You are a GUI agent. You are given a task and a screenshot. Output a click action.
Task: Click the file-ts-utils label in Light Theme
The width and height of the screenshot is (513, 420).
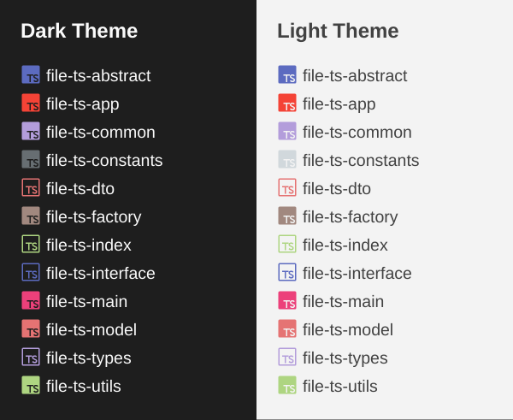tap(340, 386)
